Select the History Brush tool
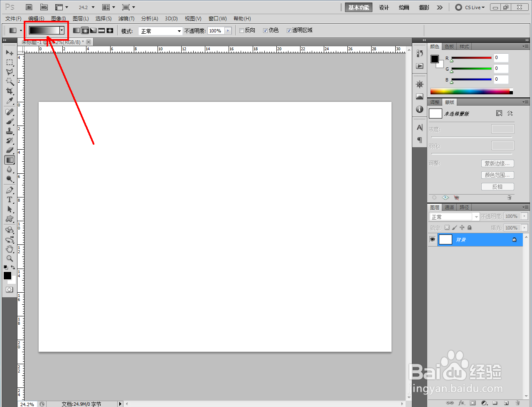The image size is (532, 407). (x=9, y=141)
